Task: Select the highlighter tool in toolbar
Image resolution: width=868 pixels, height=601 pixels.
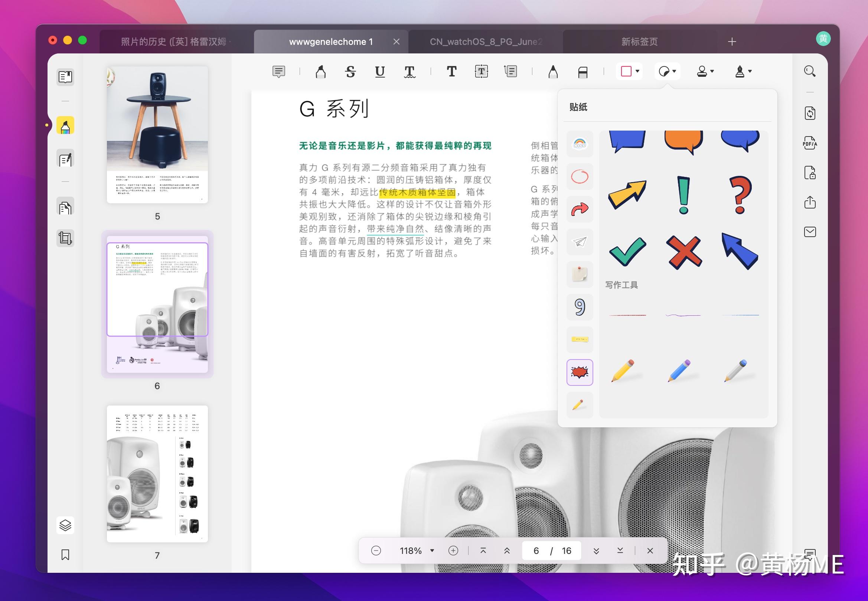Action: point(321,71)
